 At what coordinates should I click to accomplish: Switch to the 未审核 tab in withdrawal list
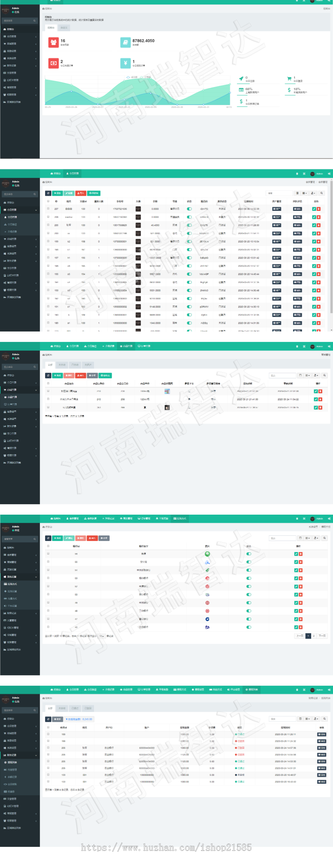[x=62, y=708]
